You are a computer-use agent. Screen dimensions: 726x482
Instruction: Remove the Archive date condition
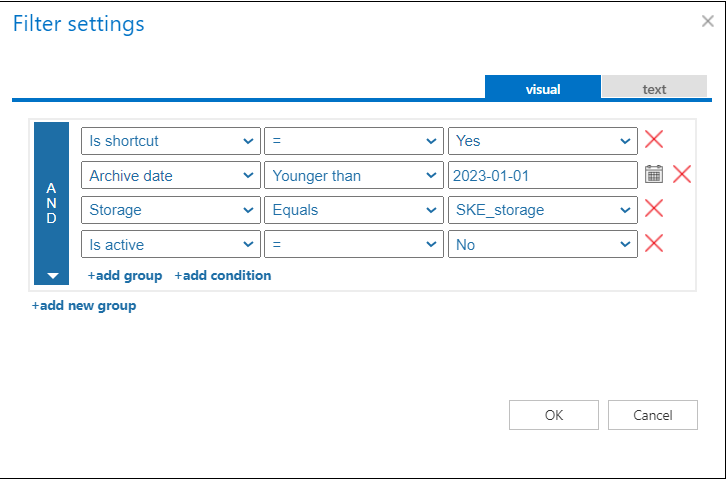click(682, 174)
